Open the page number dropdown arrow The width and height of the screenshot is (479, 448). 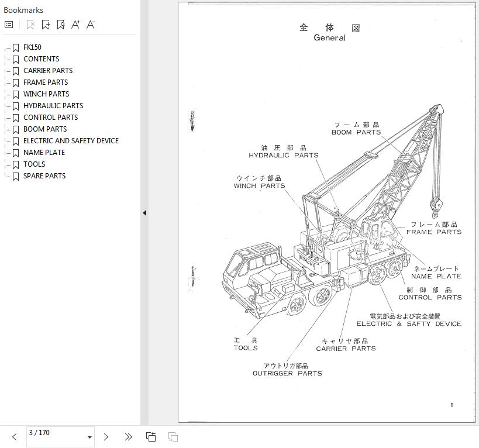pos(89,437)
